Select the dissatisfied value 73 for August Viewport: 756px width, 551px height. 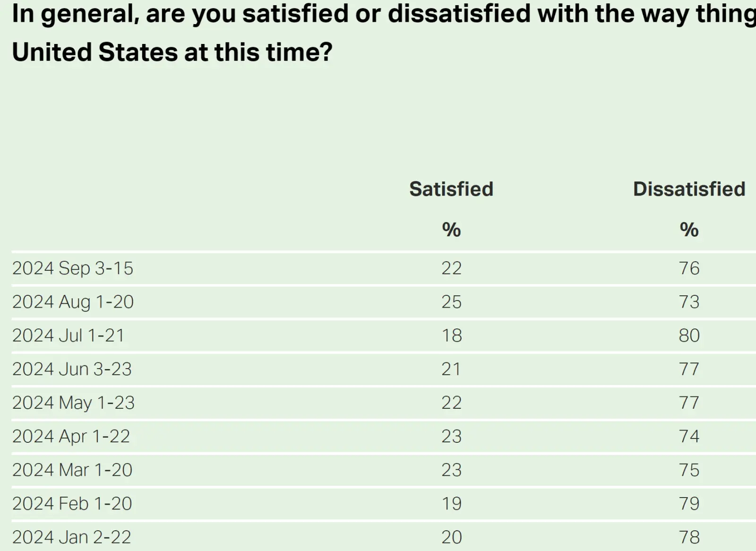pyautogui.click(x=689, y=302)
